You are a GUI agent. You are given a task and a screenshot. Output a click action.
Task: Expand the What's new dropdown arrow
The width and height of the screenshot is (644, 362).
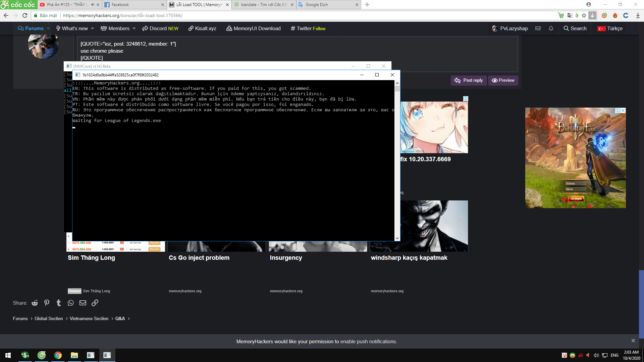pos(92,28)
